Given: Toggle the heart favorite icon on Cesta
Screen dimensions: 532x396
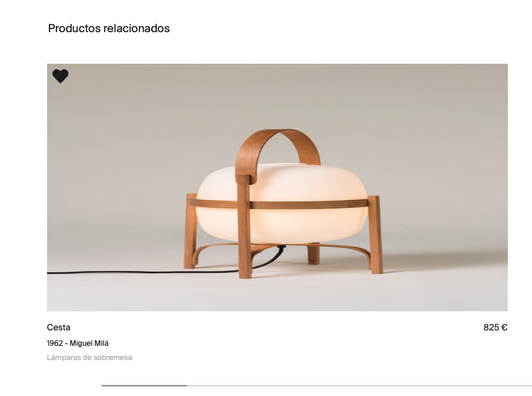Looking at the screenshot, I should (x=61, y=76).
